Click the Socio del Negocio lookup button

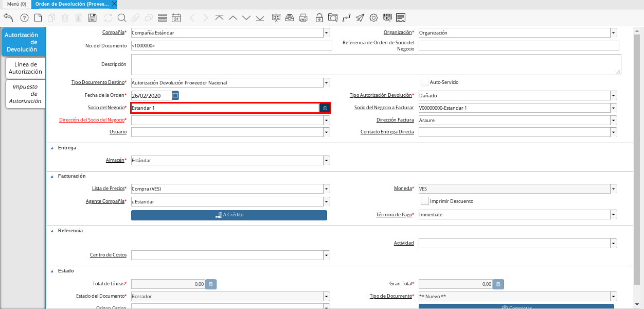tap(325, 108)
